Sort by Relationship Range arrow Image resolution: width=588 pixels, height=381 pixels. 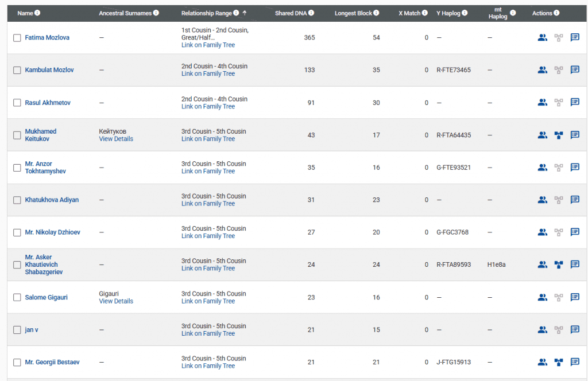click(x=245, y=13)
